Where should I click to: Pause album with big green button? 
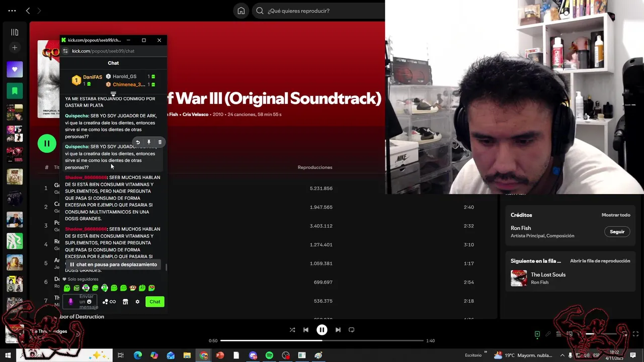[x=47, y=143]
